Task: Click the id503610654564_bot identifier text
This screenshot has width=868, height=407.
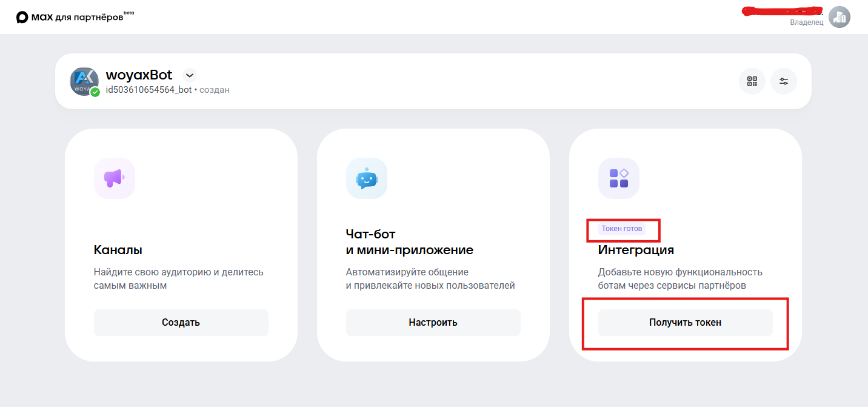Action: point(149,90)
